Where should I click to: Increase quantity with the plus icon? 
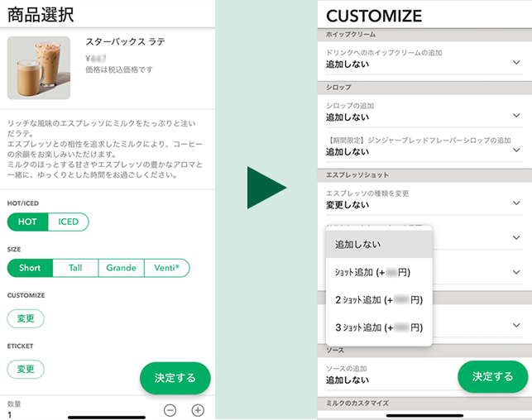pos(198,410)
